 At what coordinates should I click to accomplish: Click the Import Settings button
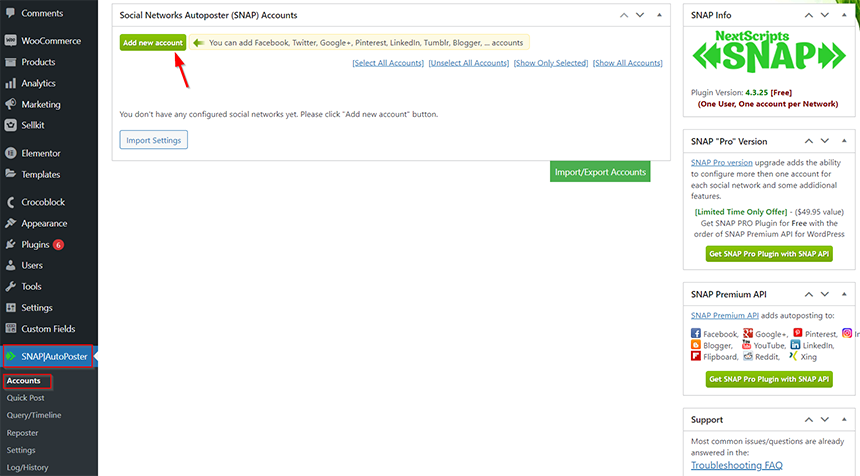coord(154,140)
